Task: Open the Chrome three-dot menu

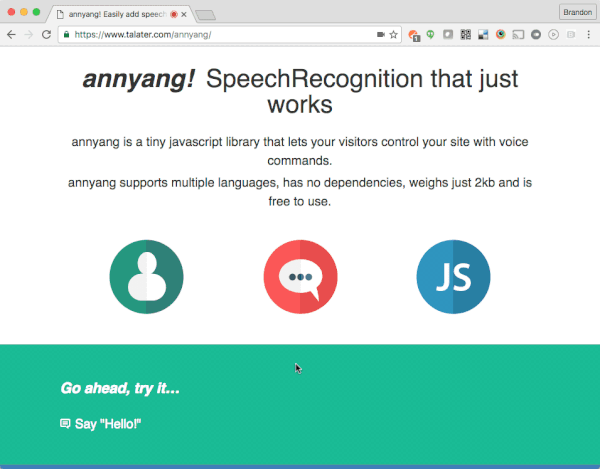Action: pos(589,35)
